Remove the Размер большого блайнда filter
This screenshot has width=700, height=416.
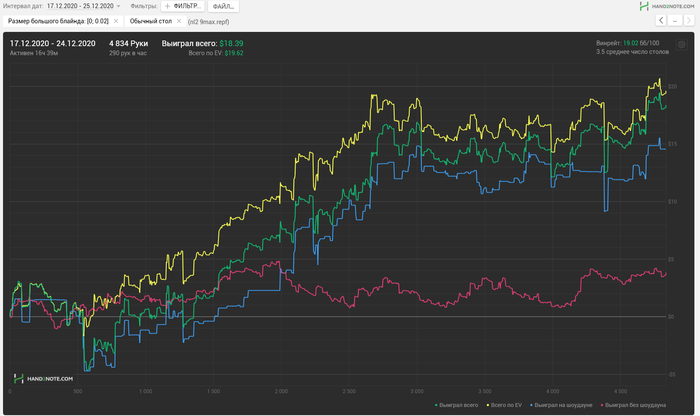coord(116,21)
